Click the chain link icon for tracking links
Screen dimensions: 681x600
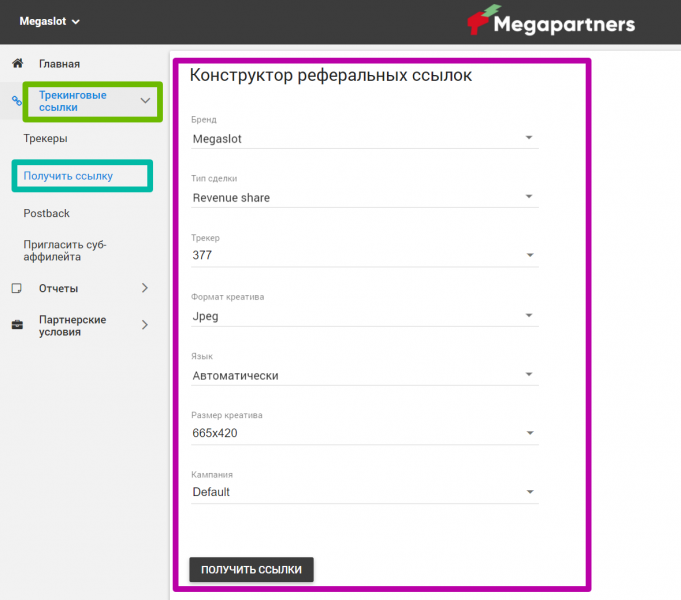click(x=17, y=101)
